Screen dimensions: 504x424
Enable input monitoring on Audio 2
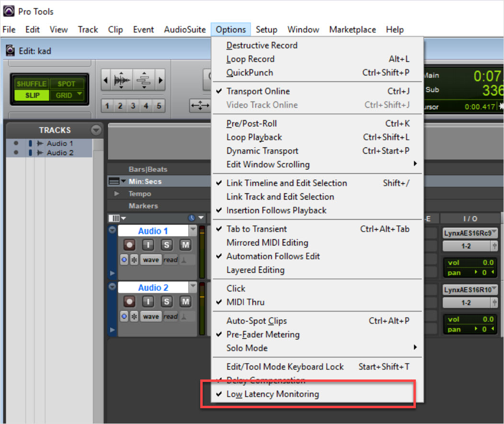[x=149, y=301]
